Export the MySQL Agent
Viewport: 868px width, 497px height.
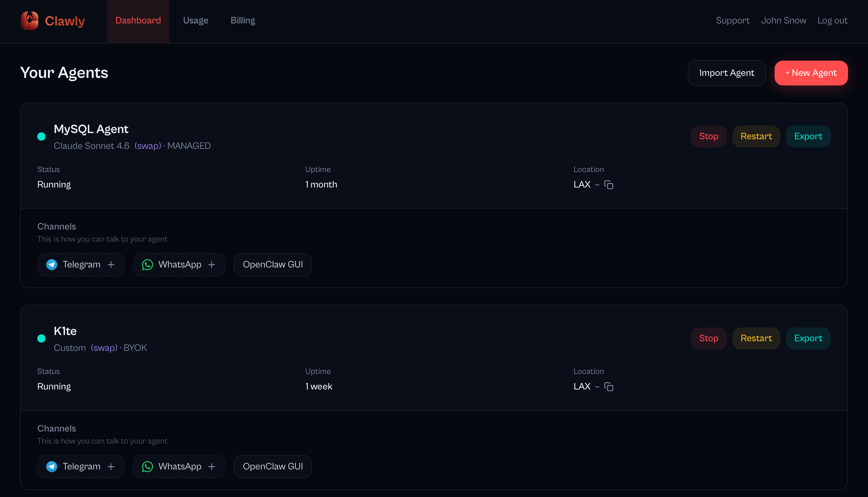pos(808,136)
